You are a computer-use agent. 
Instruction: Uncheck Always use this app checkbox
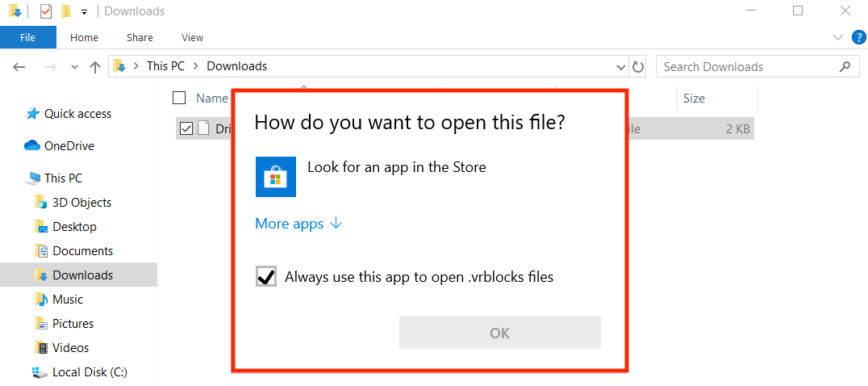(265, 277)
